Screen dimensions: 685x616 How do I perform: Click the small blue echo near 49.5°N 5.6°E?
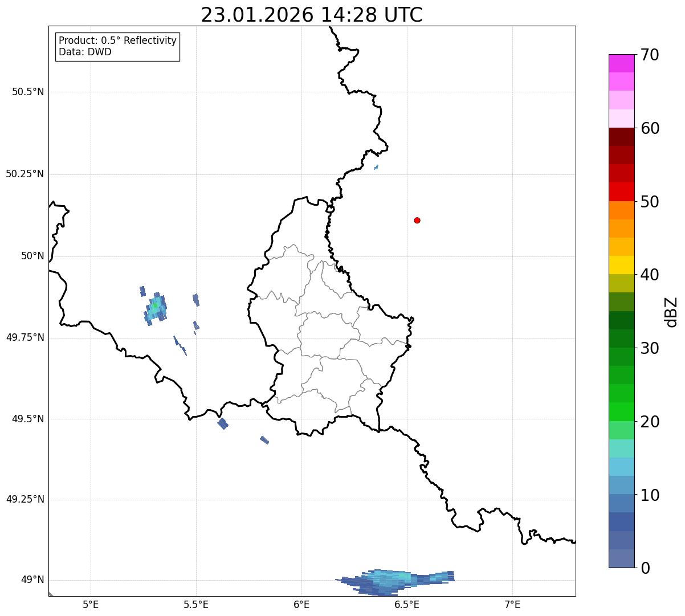pyautogui.click(x=223, y=423)
